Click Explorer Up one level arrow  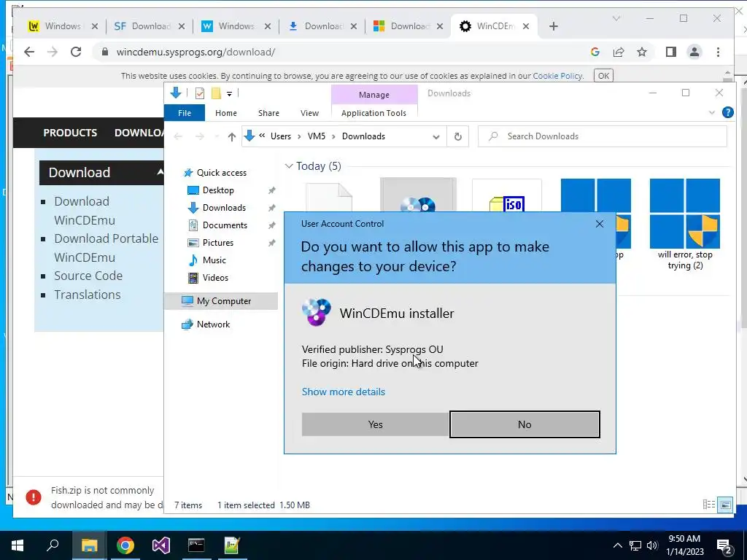pos(231,136)
